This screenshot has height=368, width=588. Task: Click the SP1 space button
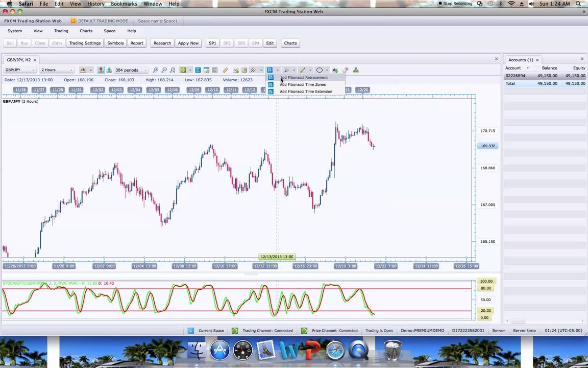click(x=213, y=43)
